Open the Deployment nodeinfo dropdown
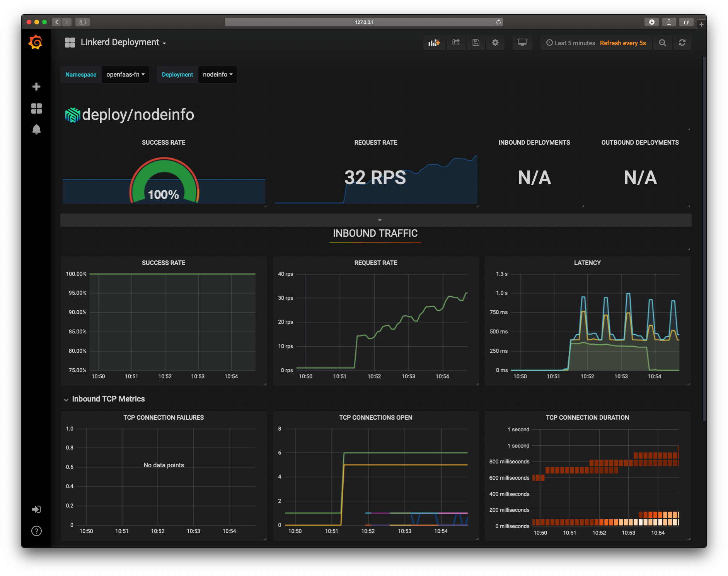This screenshot has height=576, width=728. [x=218, y=75]
